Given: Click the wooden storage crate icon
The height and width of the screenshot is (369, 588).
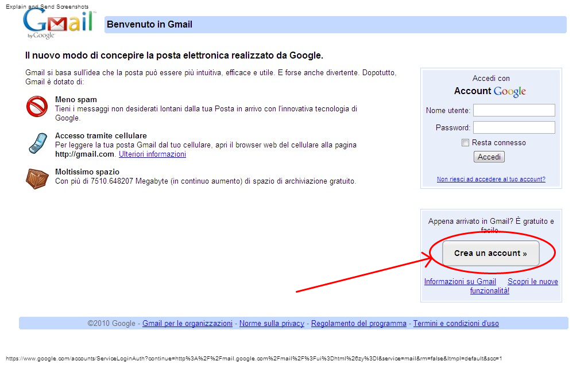Looking at the screenshot, I should [x=37, y=178].
